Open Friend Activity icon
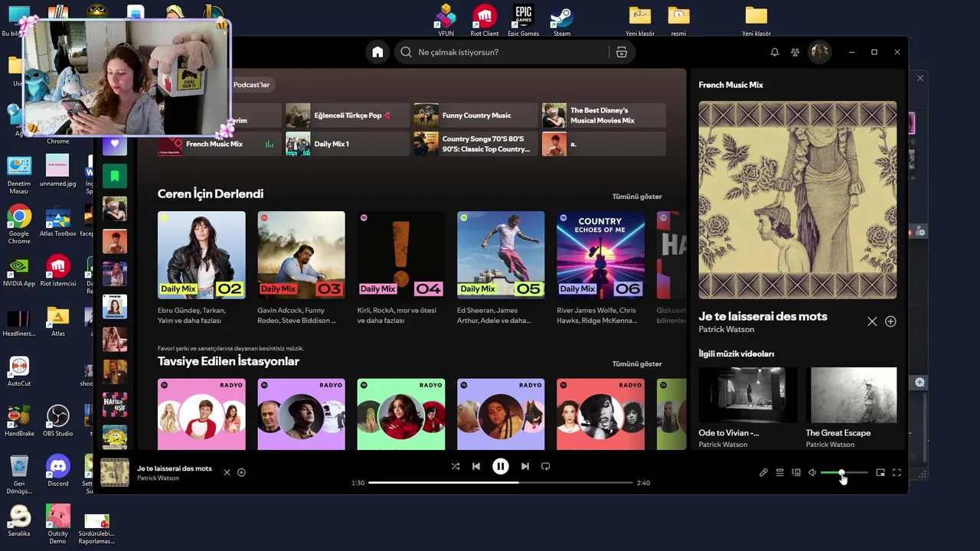Image resolution: width=980 pixels, height=551 pixels. coord(795,52)
